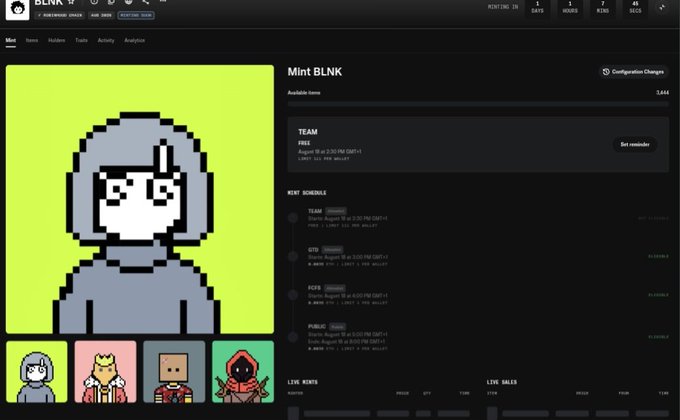The width and height of the screenshot is (680, 420).
Task: Click the large hooded character preview image
Action: 140,199
